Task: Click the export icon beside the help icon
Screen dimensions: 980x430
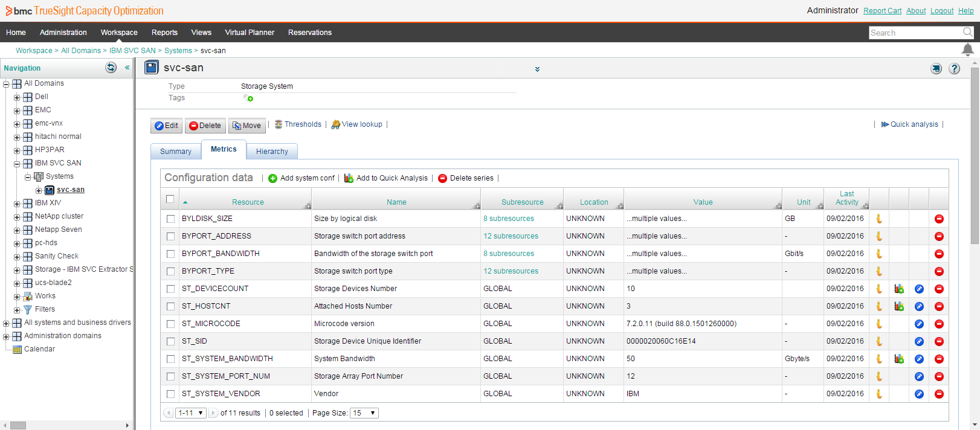Action: pos(936,69)
